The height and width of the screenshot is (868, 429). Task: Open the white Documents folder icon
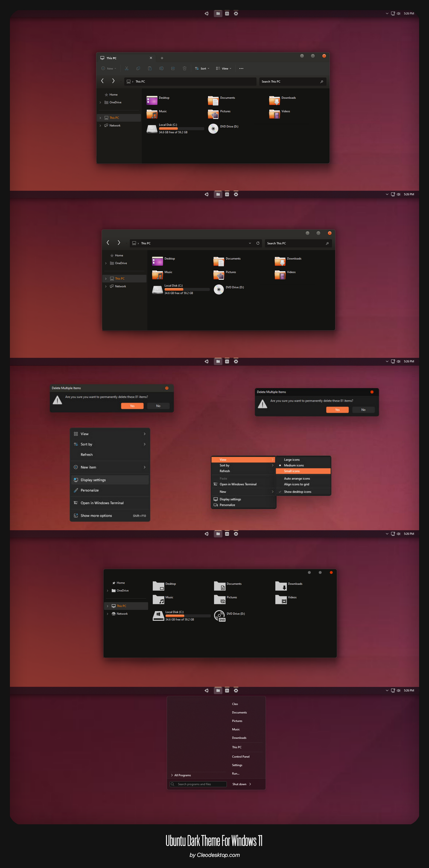point(219,586)
